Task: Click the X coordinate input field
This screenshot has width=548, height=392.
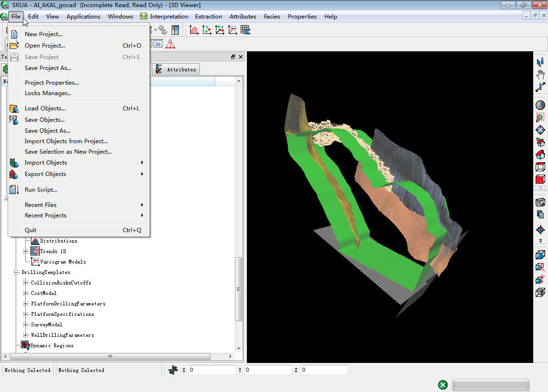Action: [212, 370]
